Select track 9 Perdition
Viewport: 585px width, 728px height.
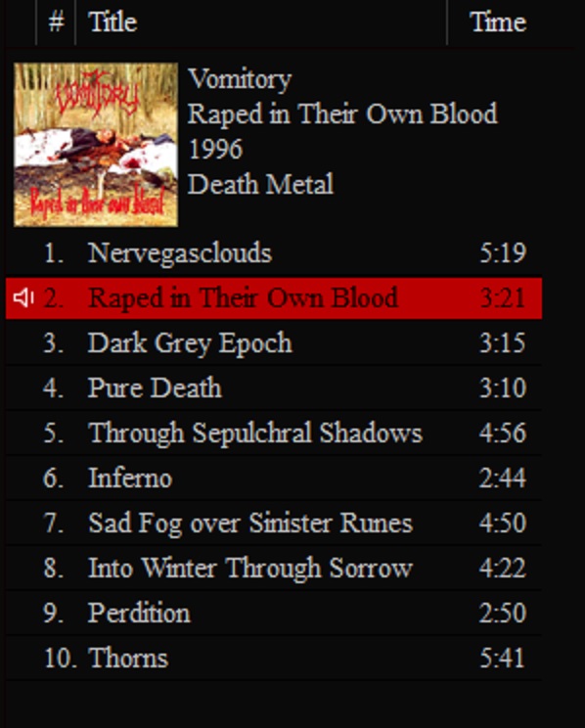[x=274, y=613]
